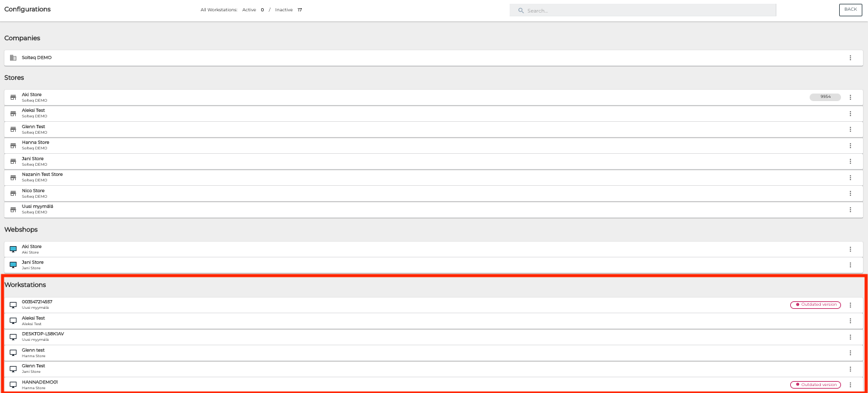Select the Nico Store row
Screen dimensions: 868x393
377,193
